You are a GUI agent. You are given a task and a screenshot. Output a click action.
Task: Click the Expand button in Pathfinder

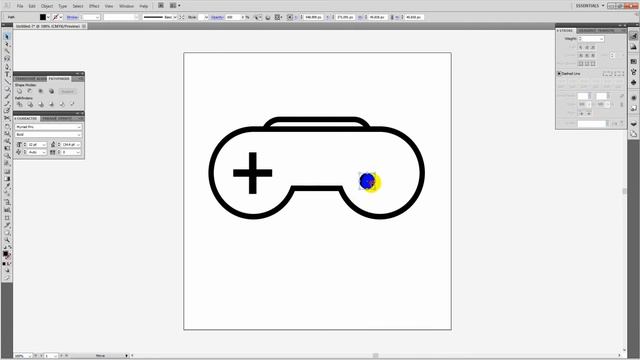68,91
